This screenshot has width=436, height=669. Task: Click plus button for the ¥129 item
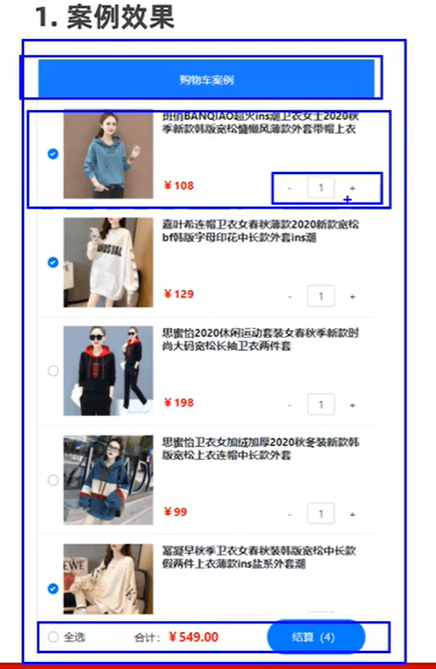coord(352,297)
